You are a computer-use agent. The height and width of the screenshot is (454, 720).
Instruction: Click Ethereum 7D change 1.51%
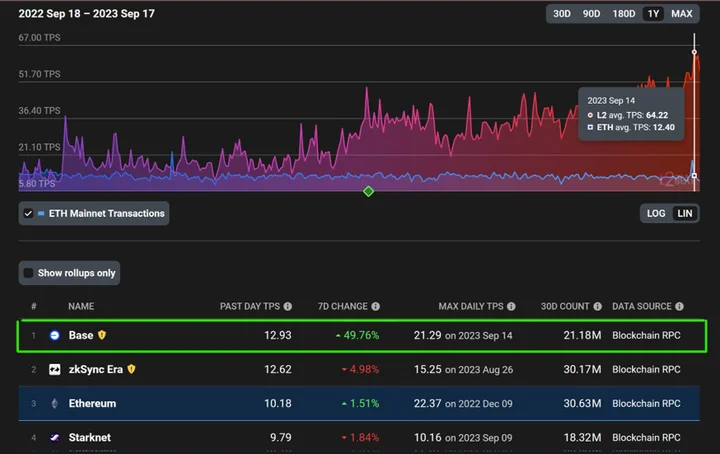(360, 404)
